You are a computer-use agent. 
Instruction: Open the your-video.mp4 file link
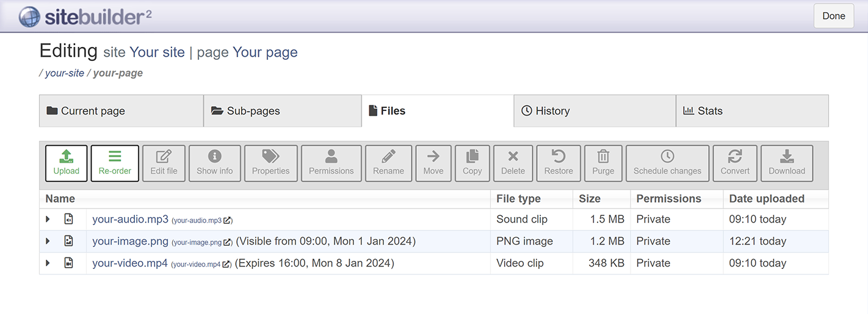tap(129, 263)
